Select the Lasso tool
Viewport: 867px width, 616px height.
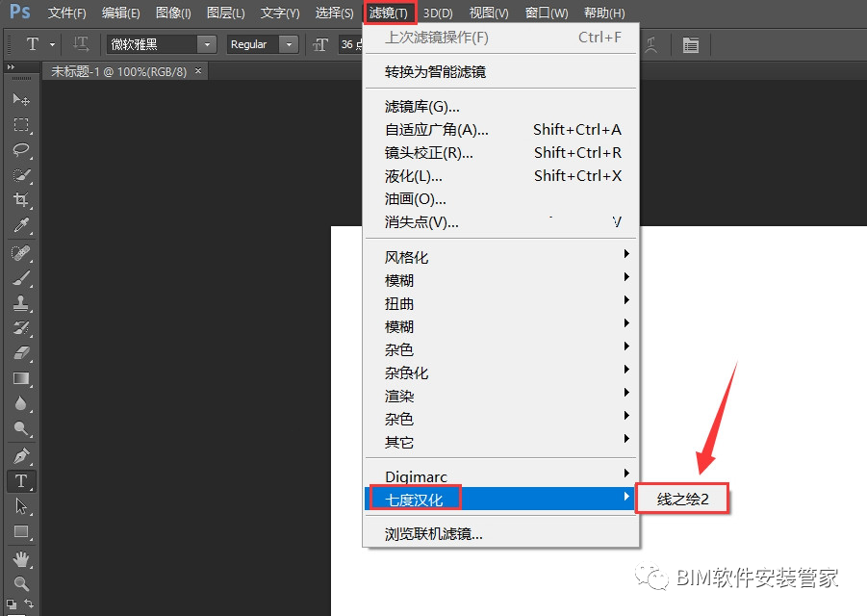pyautogui.click(x=21, y=150)
